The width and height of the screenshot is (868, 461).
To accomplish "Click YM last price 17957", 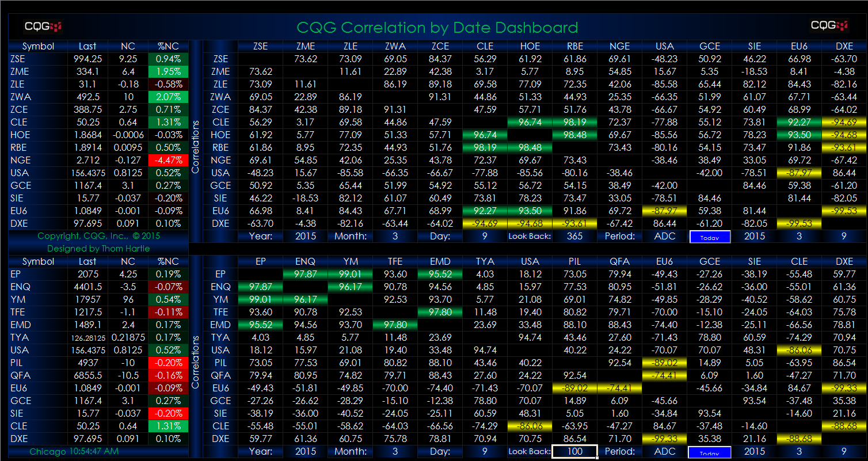I will (88, 299).
